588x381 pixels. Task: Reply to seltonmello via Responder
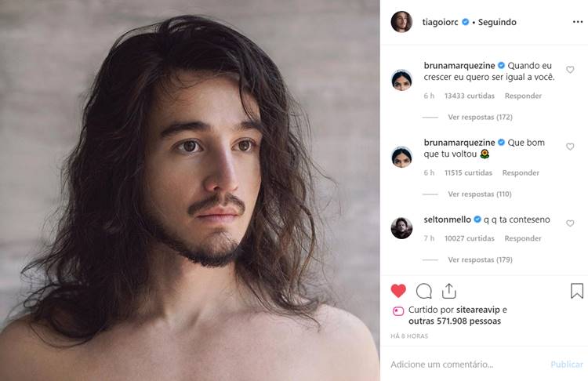point(523,238)
